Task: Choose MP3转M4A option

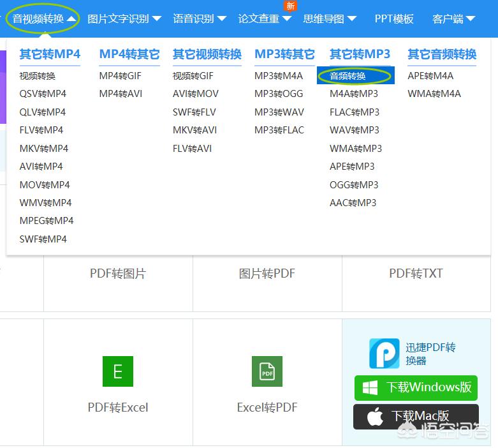Action: click(279, 76)
